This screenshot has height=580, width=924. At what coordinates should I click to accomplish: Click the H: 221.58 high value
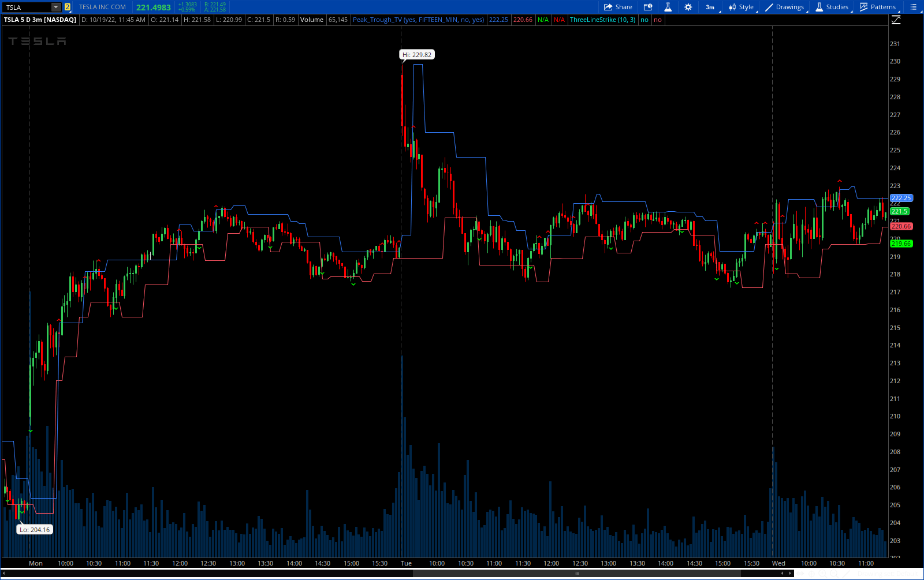coord(198,20)
